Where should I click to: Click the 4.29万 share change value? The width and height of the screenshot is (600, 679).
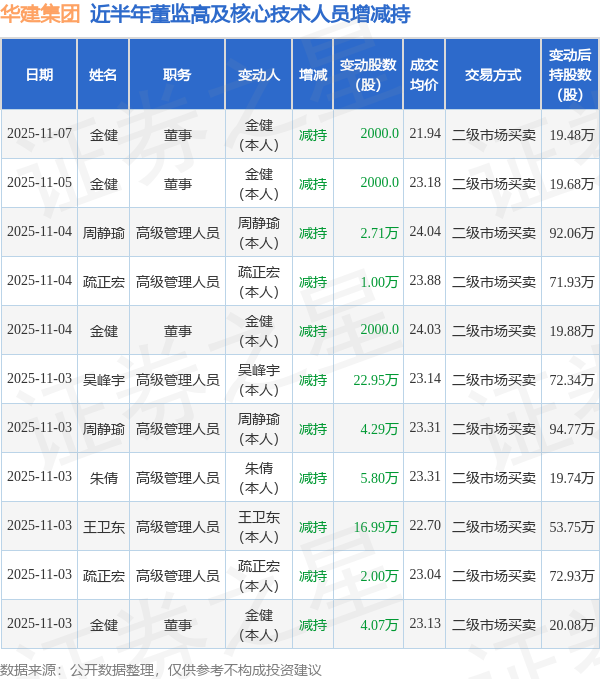click(x=379, y=429)
